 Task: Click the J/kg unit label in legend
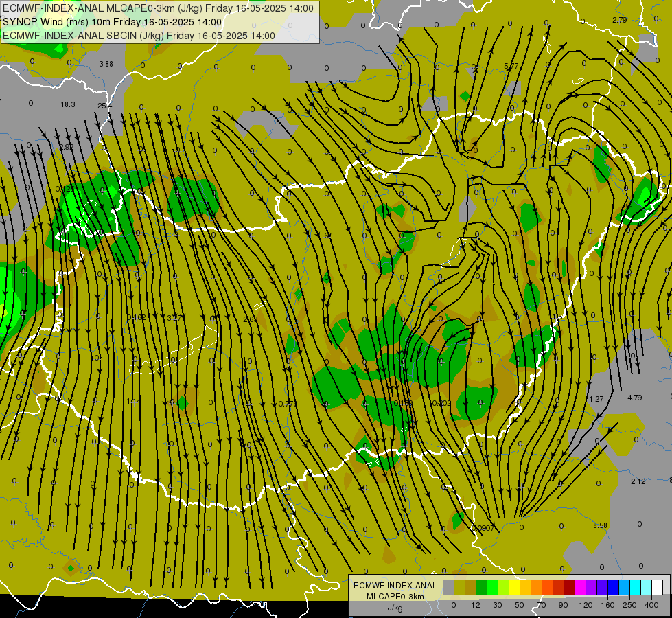coord(395,608)
